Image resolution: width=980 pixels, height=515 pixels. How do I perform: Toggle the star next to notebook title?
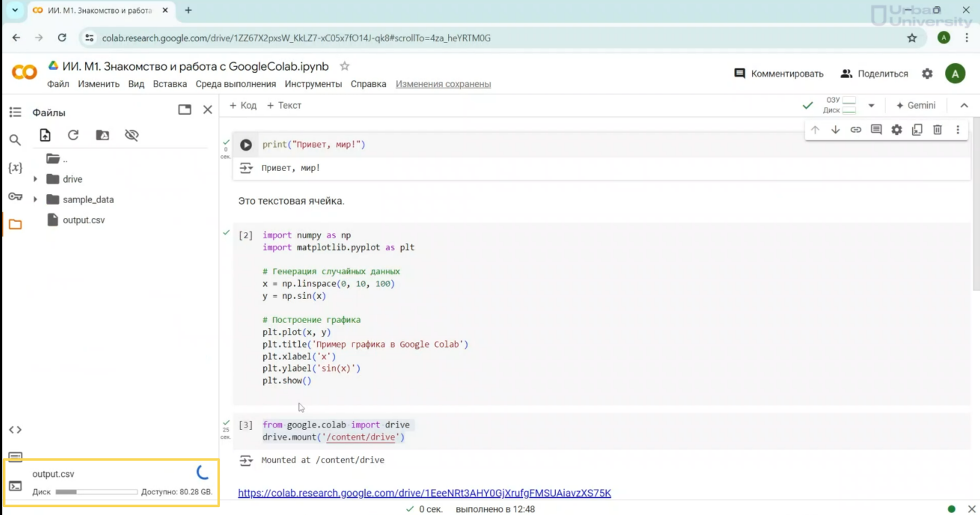[x=345, y=66]
